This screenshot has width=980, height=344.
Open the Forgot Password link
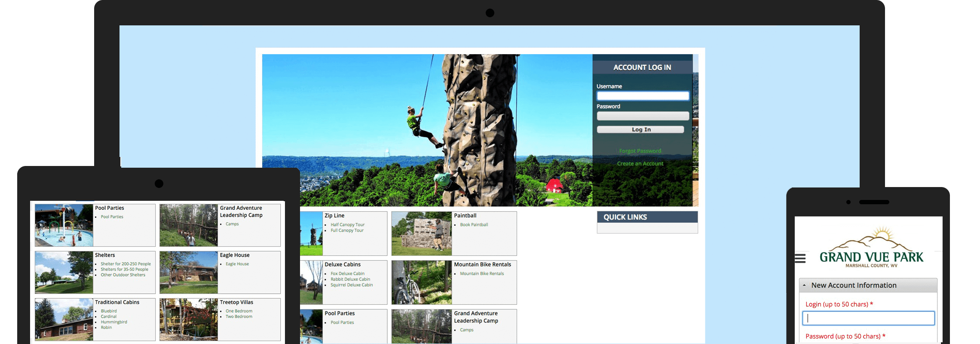640,151
